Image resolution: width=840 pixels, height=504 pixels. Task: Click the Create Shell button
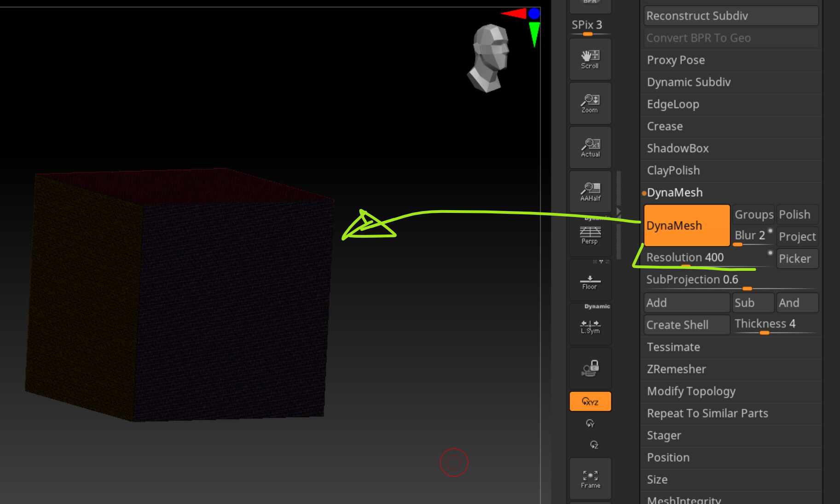click(x=687, y=325)
